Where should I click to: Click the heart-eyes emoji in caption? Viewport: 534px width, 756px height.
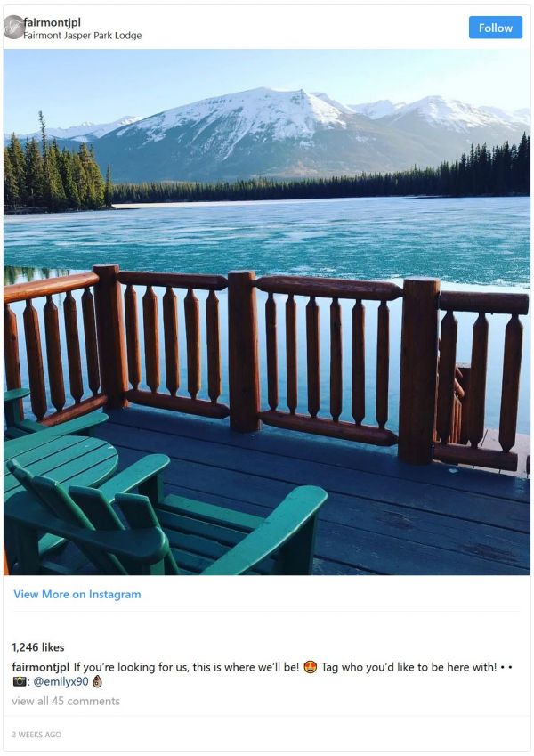(x=311, y=667)
